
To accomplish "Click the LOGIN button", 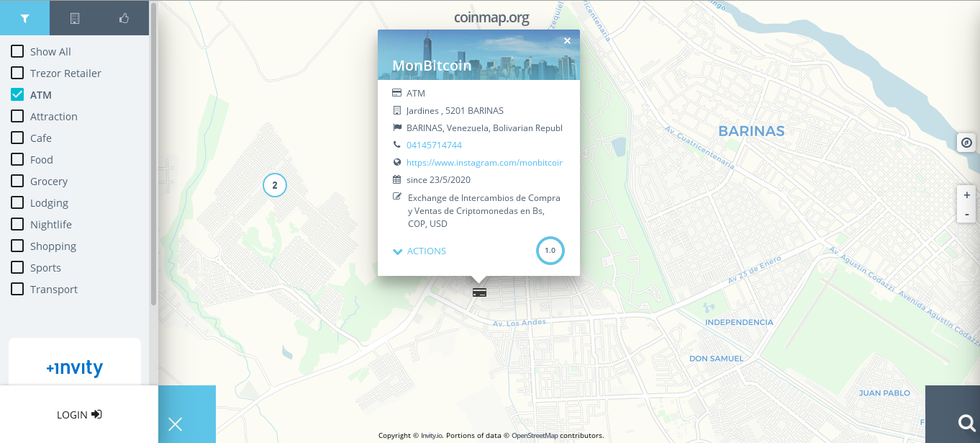I will pos(79,414).
